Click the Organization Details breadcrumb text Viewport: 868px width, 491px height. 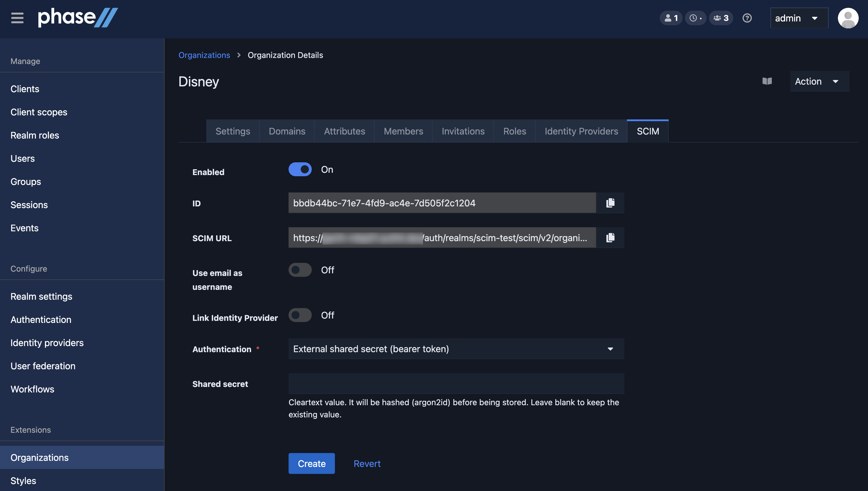pyautogui.click(x=285, y=55)
